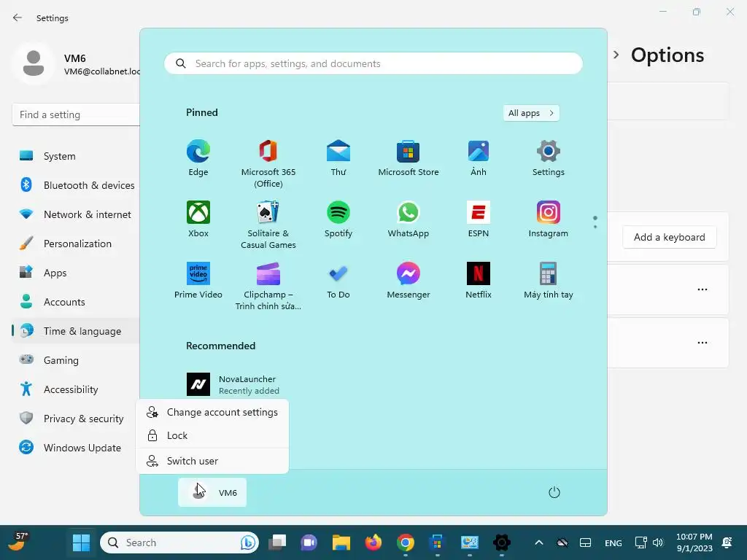Focus the Start menu search box
The height and width of the screenshot is (560, 747).
pyautogui.click(x=373, y=63)
